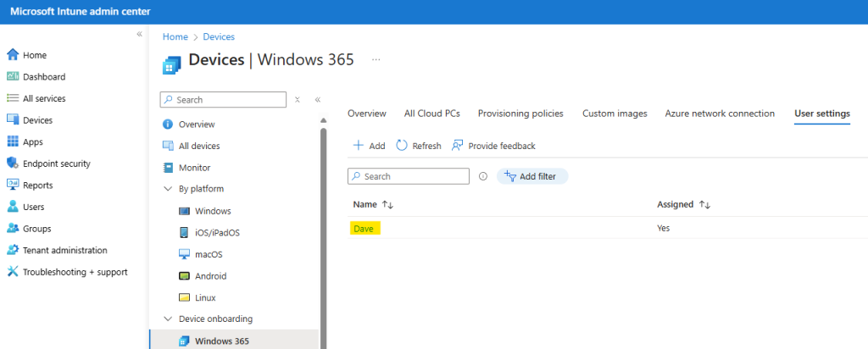Switch to the Overview tab

[x=367, y=114]
